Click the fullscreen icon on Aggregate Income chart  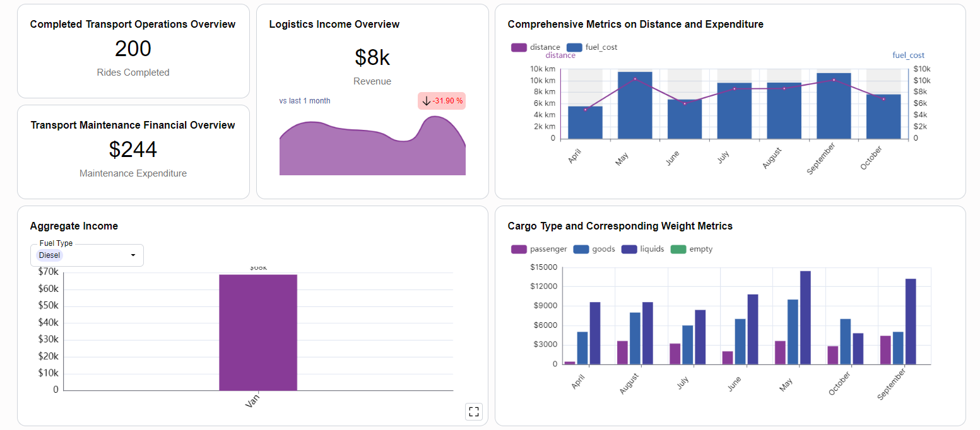[474, 412]
